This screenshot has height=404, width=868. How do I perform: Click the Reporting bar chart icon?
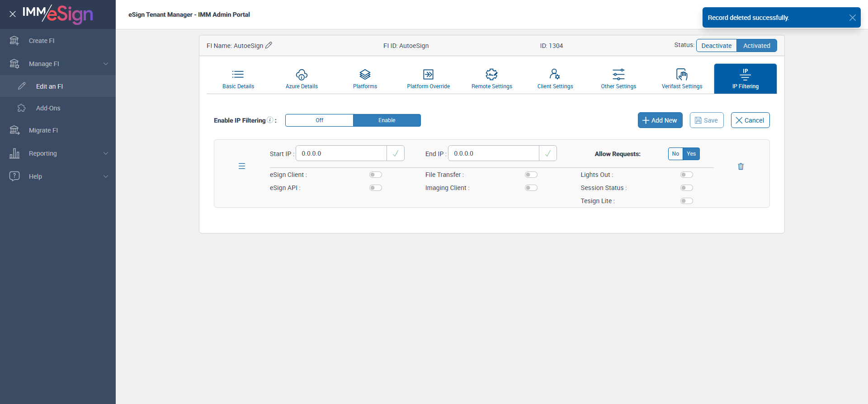click(x=14, y=153)
